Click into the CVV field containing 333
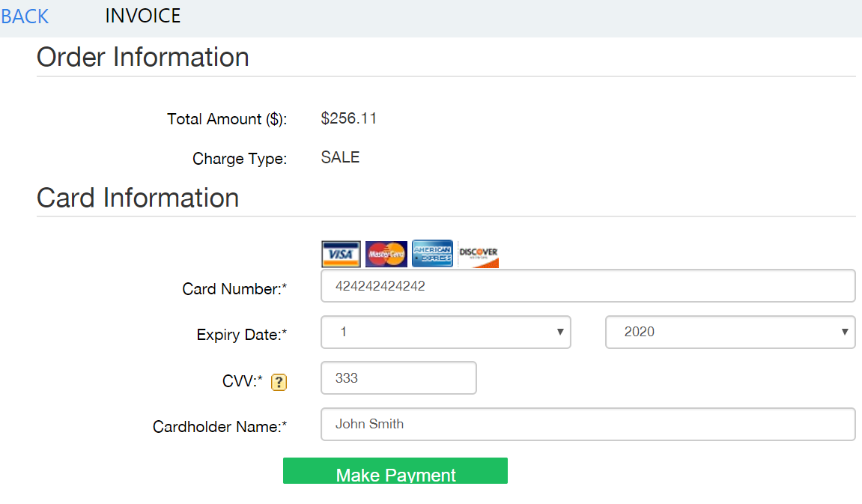The height and width of the screenshot is (504, 862). coord(398,378)
